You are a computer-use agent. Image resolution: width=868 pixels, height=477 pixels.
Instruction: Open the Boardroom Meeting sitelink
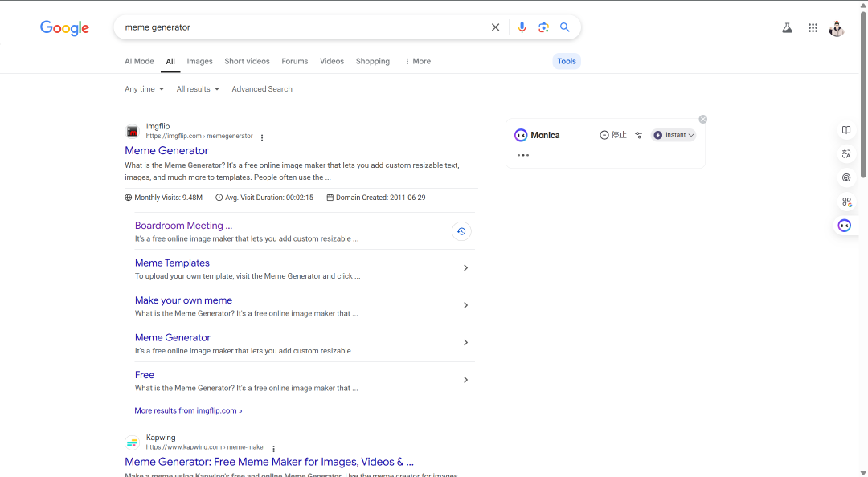tap(184, 226)
